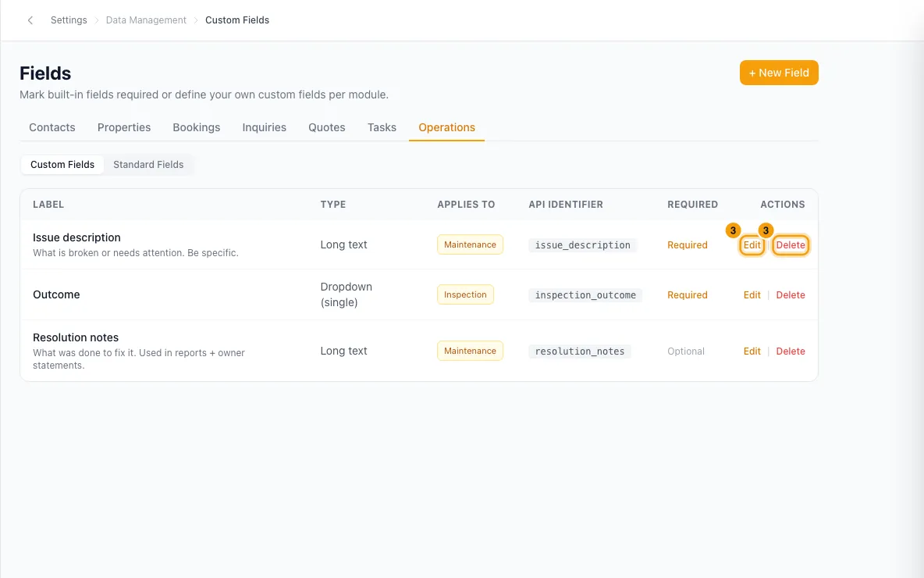Click the REQUIRED column header
924x578 pixels.
pos(692,205)
